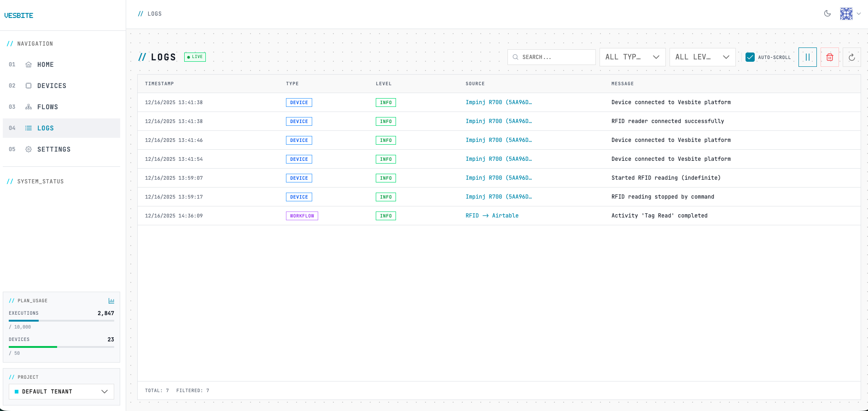Click the LIVE status badge
This screenshot has height=411, width=868.
(x=195, y=57)
